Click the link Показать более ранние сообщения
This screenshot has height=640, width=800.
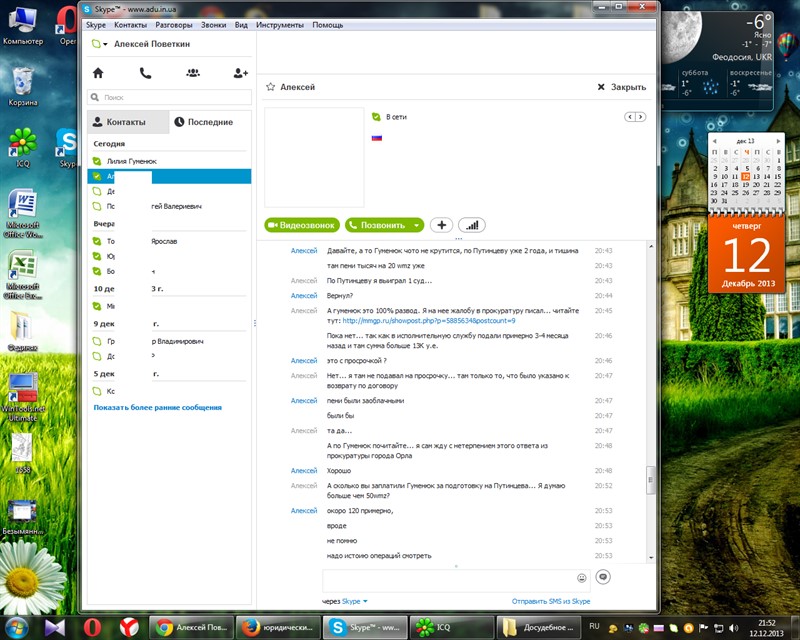[158, 407]
